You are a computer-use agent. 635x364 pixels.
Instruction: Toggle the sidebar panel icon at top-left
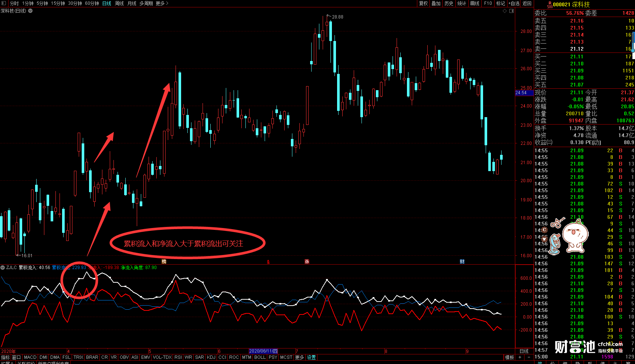[x=4, y=3]
